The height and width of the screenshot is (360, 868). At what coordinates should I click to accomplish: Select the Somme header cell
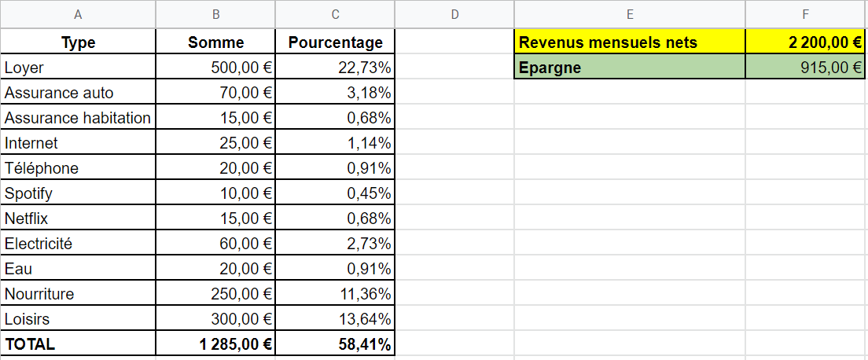(215, 42)
